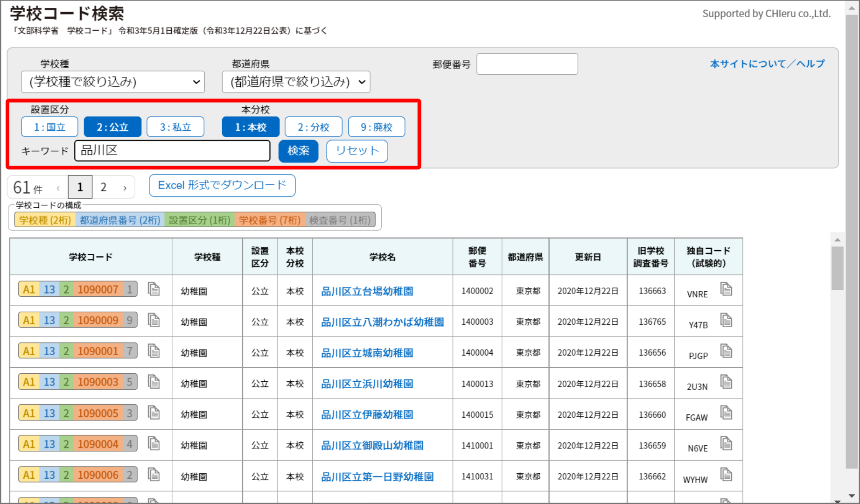Click table scrollbar up arrow
This screenshot has width=860, height=504.
click(838, 239)
